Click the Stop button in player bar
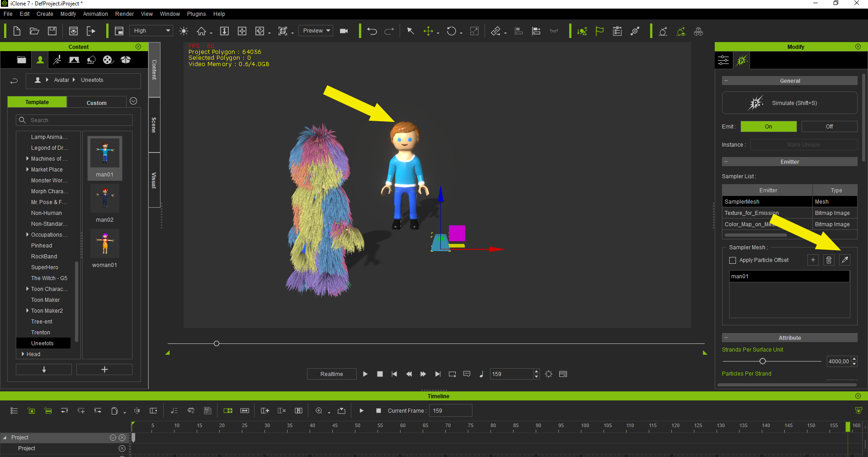This screenshot has height=457, width=868. [380, 374]
